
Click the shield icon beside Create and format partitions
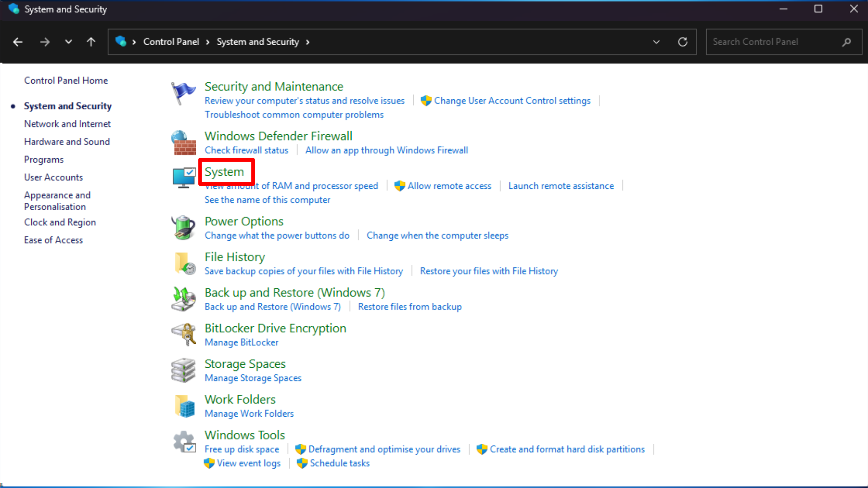tap(482, 449)
